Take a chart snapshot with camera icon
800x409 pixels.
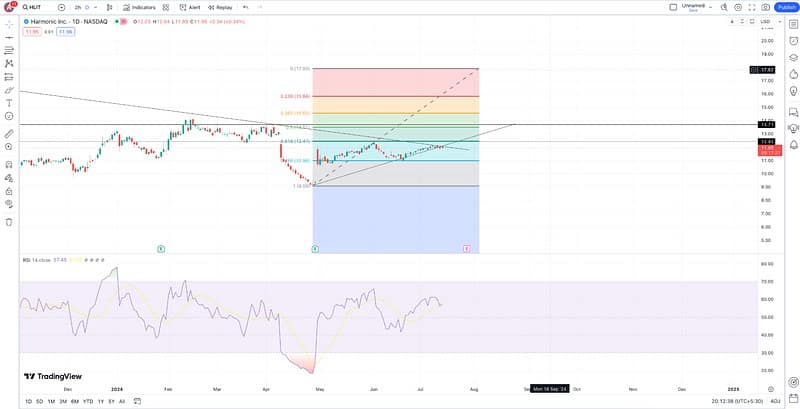click(x=765, y=7)
